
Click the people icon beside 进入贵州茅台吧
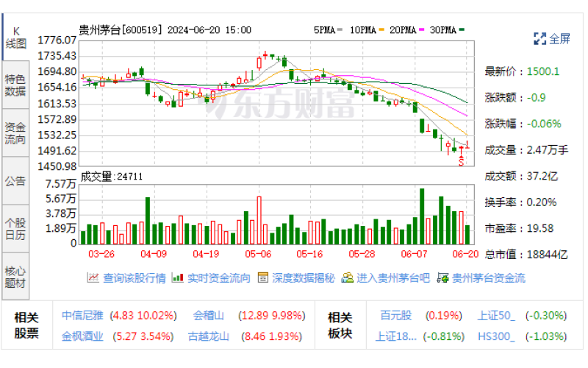point(347,278)
